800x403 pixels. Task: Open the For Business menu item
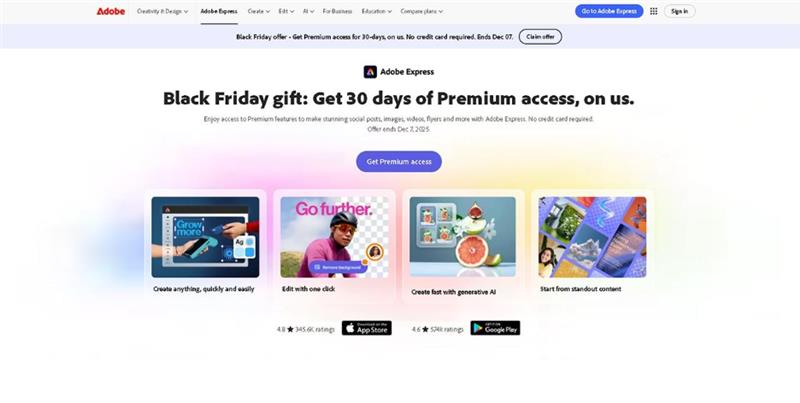(337, 11)
